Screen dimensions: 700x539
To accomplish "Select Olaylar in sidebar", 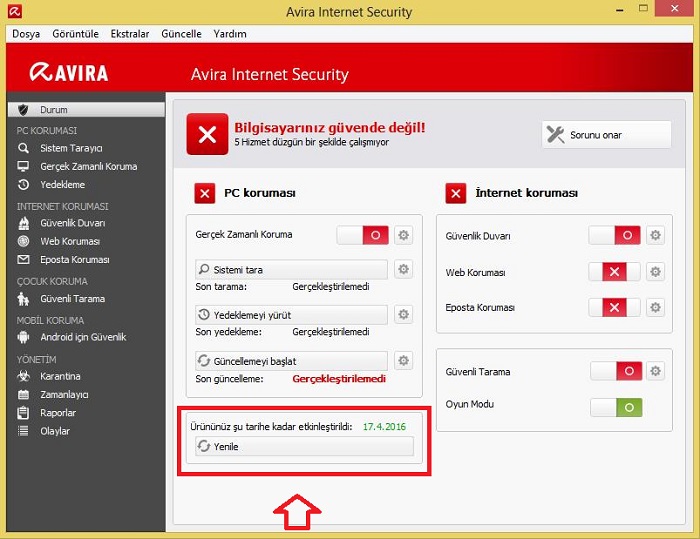I will [55, 431].
